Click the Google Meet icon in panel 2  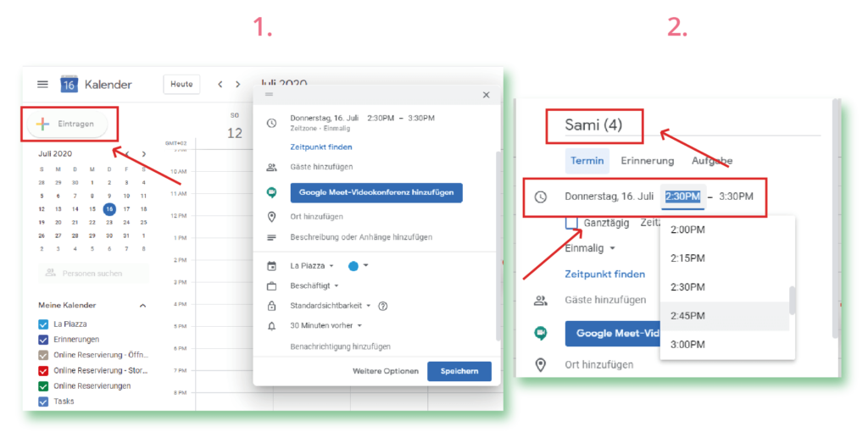pyautogui.click(x=540, y=334)
